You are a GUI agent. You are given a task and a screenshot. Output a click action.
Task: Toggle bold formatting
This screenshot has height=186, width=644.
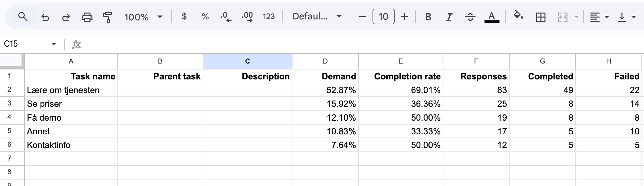(x=428, y=17)
